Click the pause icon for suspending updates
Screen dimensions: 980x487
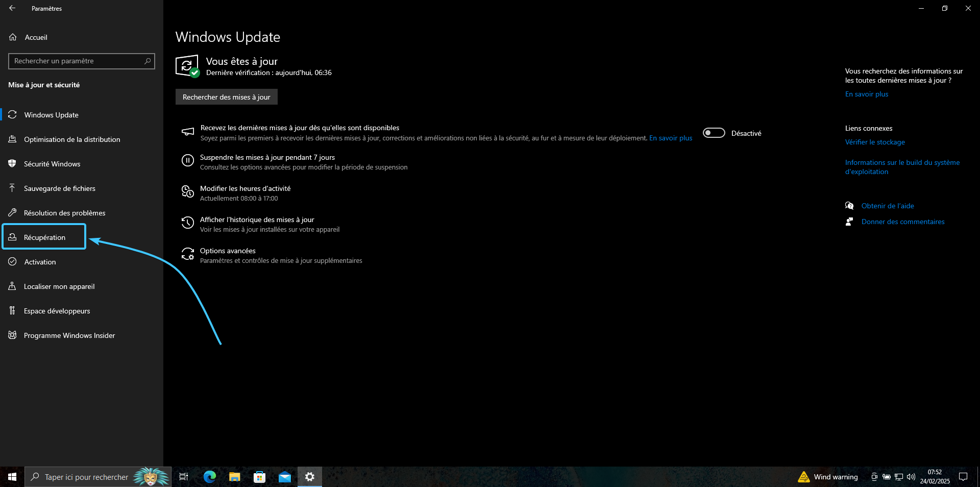pyautogui.click(x=188, y=161)
